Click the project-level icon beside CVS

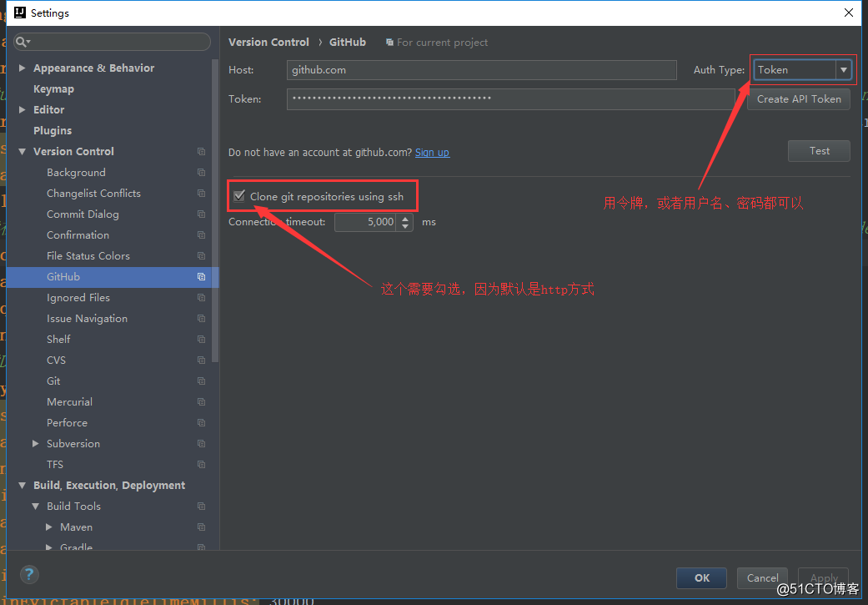202,360
